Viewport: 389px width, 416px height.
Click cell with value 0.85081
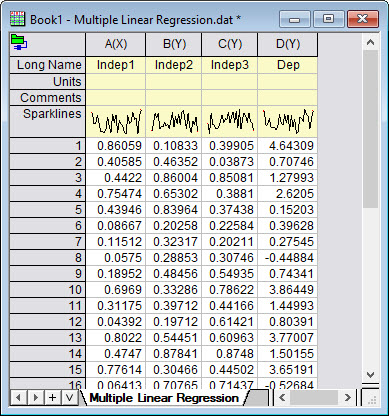(230, 178)
